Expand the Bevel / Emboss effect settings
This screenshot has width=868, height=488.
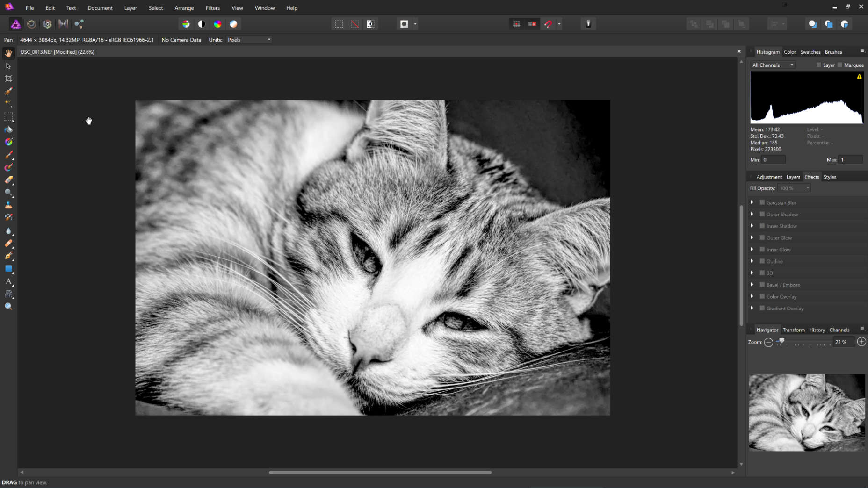click(x=752, y=285)
